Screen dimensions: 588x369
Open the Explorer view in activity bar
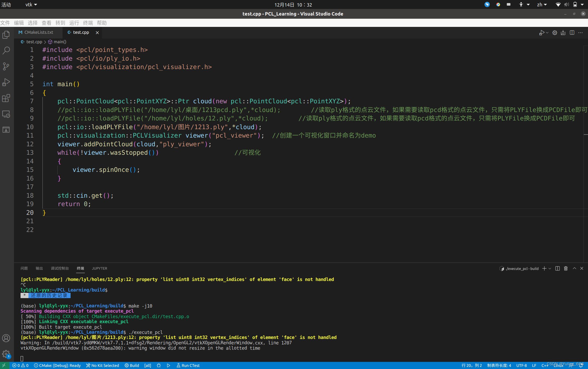point(6,35)
